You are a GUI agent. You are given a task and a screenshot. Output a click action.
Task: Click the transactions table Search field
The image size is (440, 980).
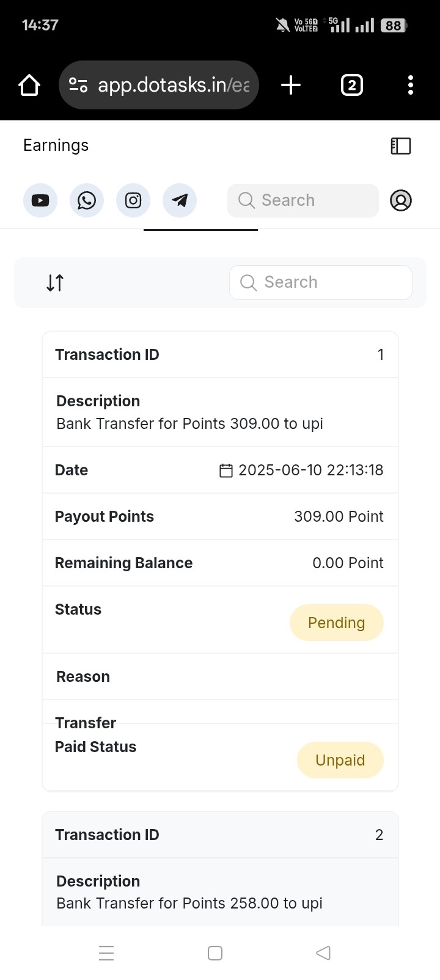(x=321, y=282)
